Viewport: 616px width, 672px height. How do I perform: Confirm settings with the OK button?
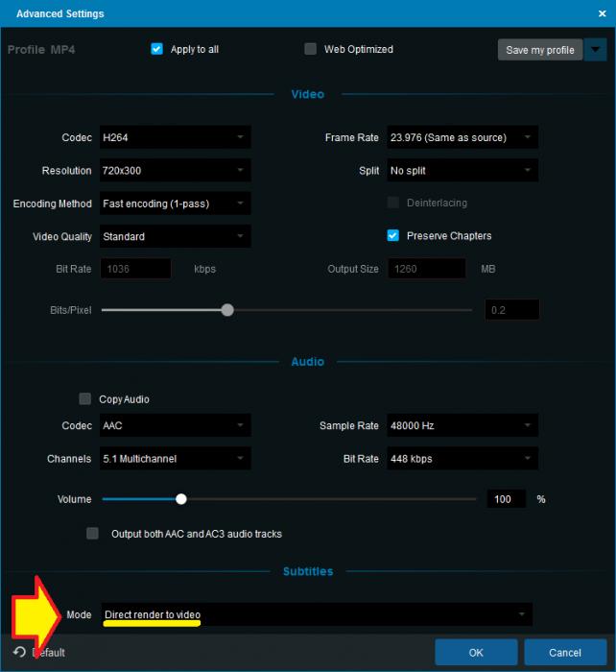point(476,652)
